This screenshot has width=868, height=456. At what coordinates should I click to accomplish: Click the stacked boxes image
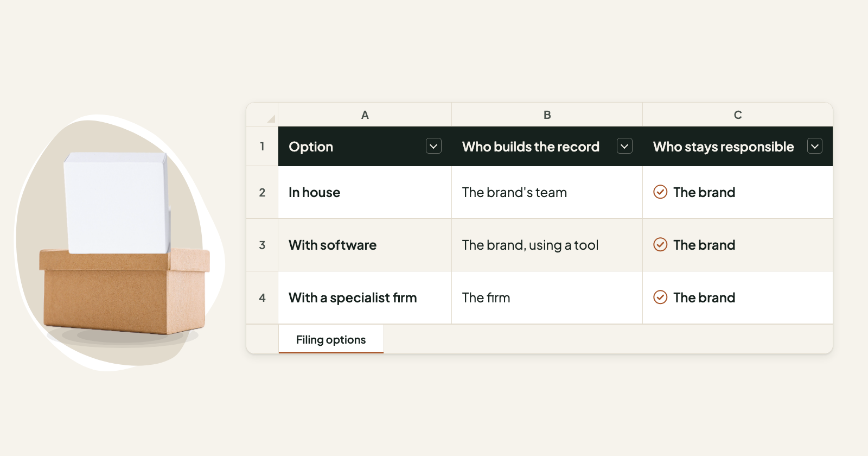tap(124, 243)
